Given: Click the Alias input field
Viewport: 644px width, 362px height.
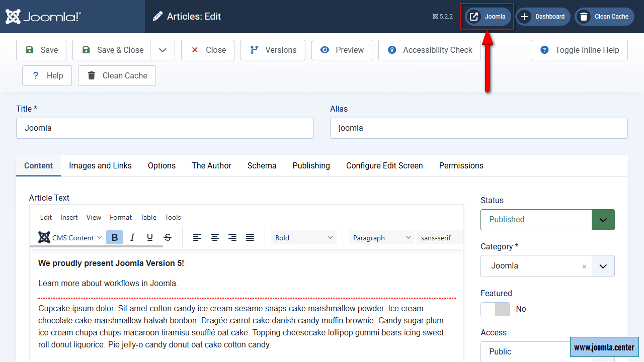Looking at the screenshot, I should point(479,128).
